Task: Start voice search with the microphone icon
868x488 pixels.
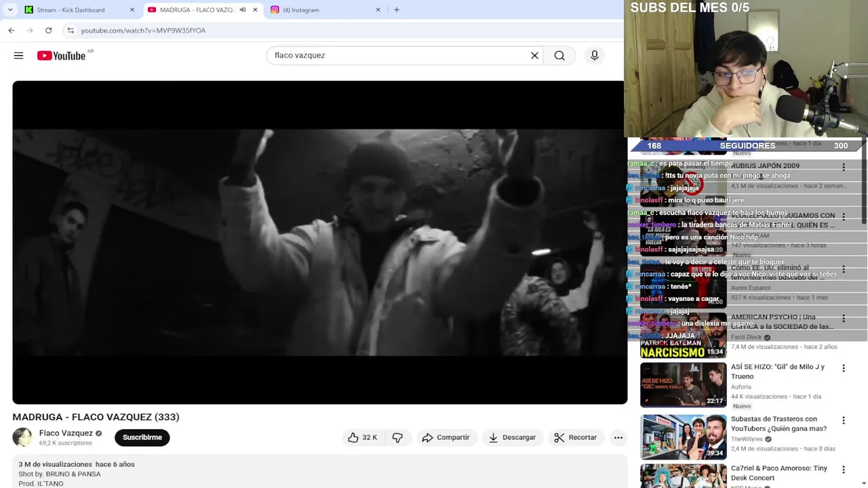Action: click(595, 56)
